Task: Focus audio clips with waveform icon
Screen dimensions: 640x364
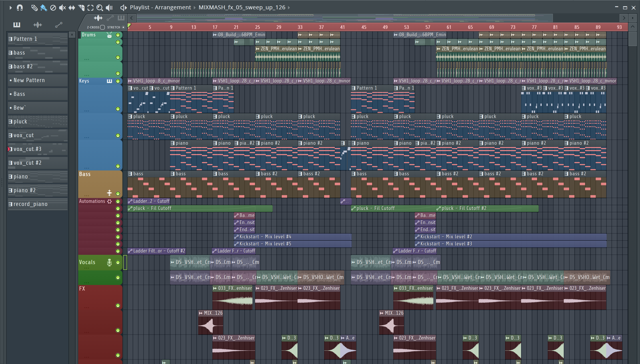Action: pos(98,18)
